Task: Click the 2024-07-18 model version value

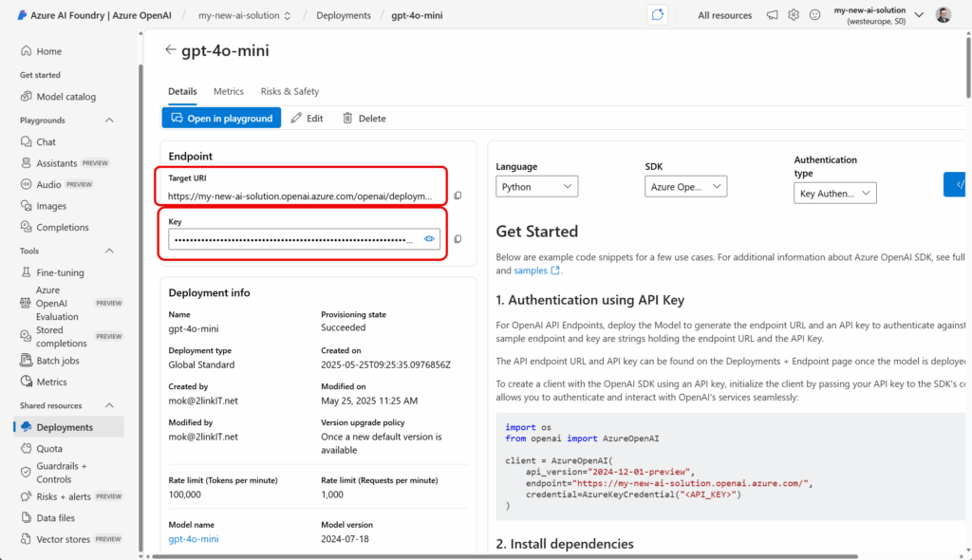Action: click(x=345, y=539)
